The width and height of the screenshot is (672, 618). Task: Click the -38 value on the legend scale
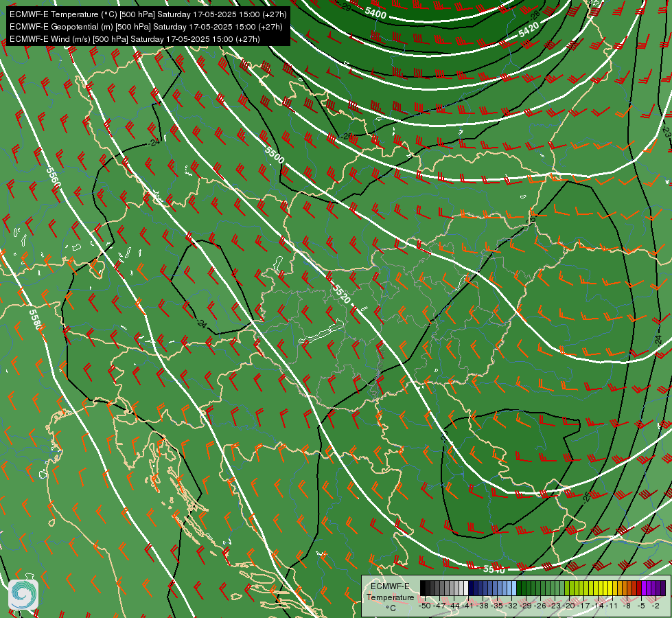[483, 606]
